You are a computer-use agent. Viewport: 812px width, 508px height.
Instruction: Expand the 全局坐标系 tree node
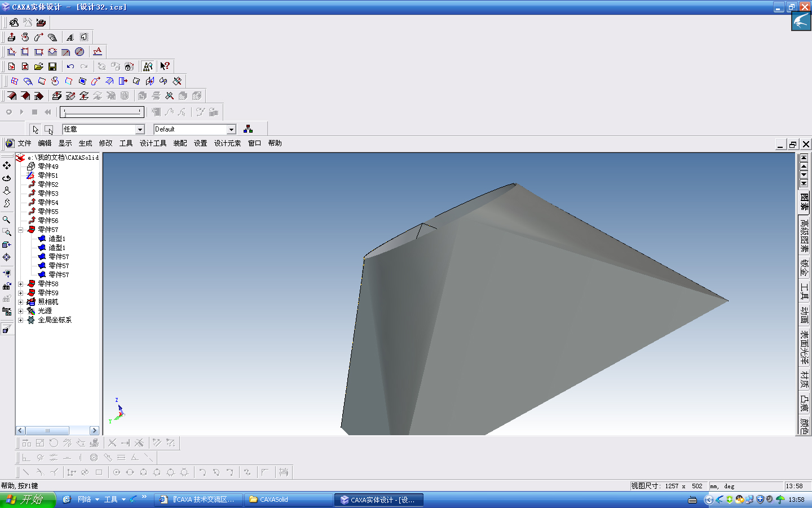(21, 320)
